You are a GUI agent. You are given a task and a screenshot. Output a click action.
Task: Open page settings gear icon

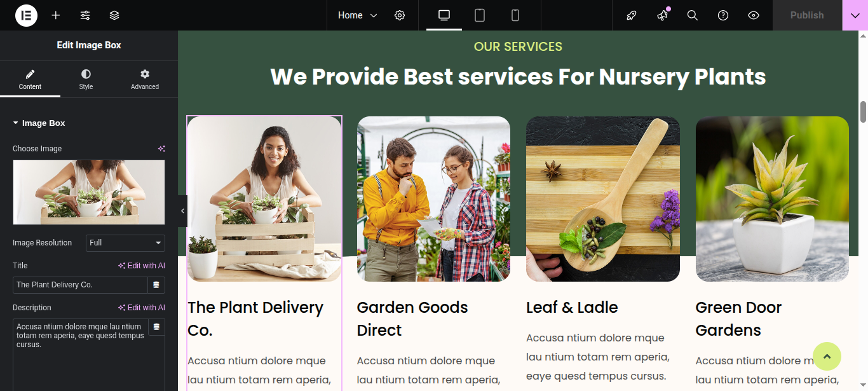pyautogui.click(x=400, y=15)
